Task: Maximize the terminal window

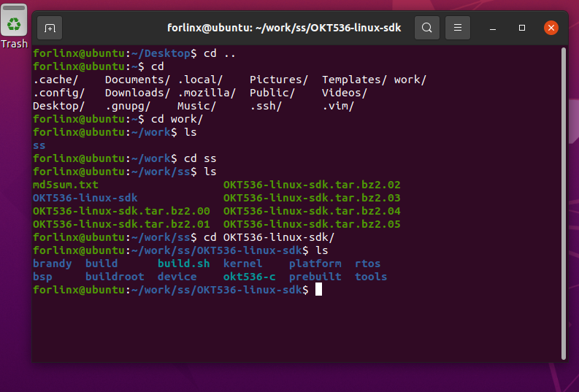Action: coord(522,28)
